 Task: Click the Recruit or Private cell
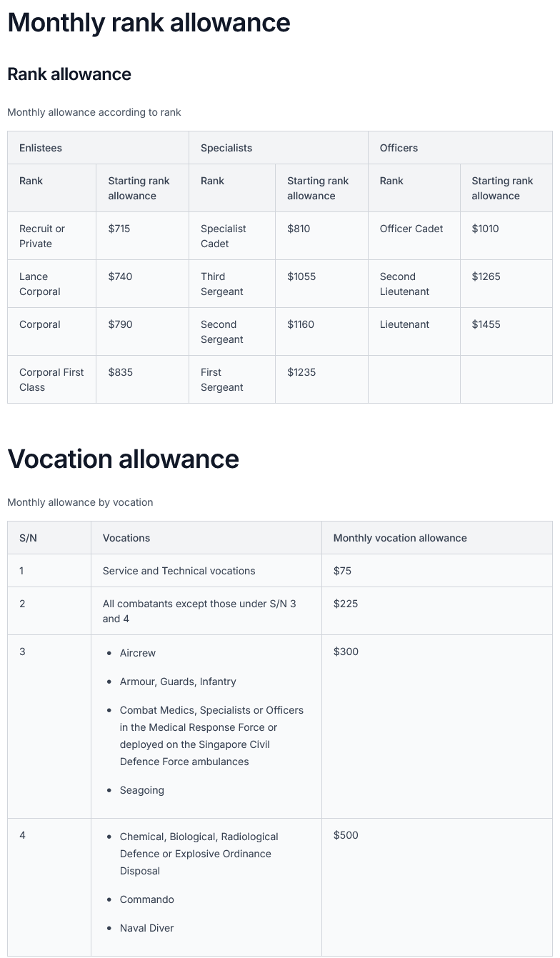(x=42, y=236)
